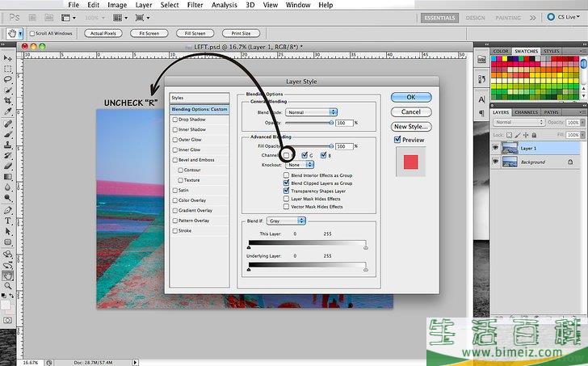Image resolution: width=588 pixels, height=366 pixels.
Task: Select the Lasso tool
Action: [x=8, y=79]
